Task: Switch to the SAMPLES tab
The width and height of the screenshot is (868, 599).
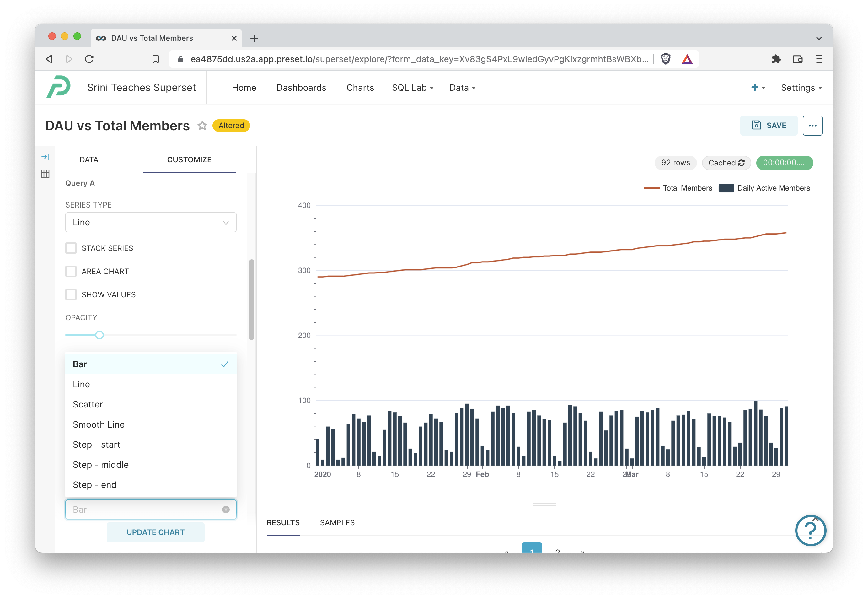Action: point(337,522)
